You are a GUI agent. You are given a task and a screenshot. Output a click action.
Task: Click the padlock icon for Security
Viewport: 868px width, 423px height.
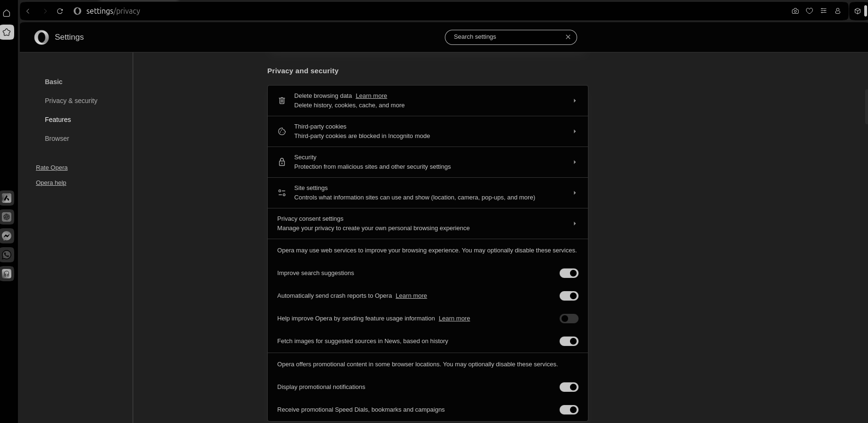[282, 162]
